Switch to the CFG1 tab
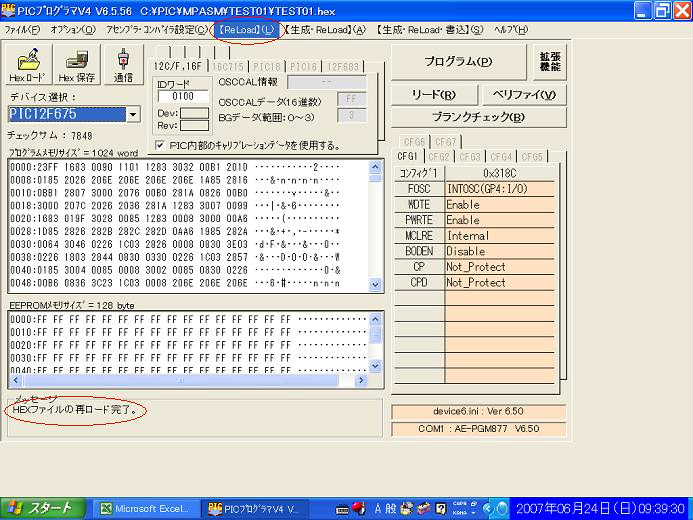693x520 pixels. point(408,157)
